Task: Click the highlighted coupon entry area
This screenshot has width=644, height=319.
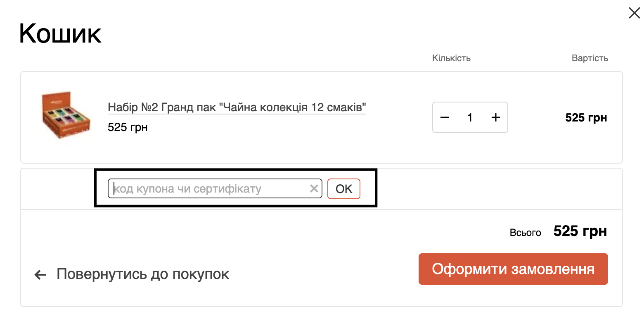Action: [235, 188]
